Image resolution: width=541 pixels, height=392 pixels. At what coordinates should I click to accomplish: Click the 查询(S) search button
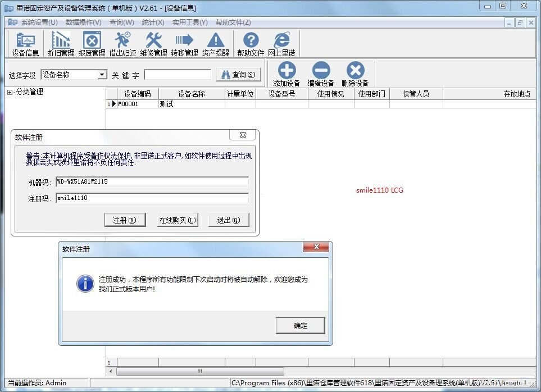[238, 75]
